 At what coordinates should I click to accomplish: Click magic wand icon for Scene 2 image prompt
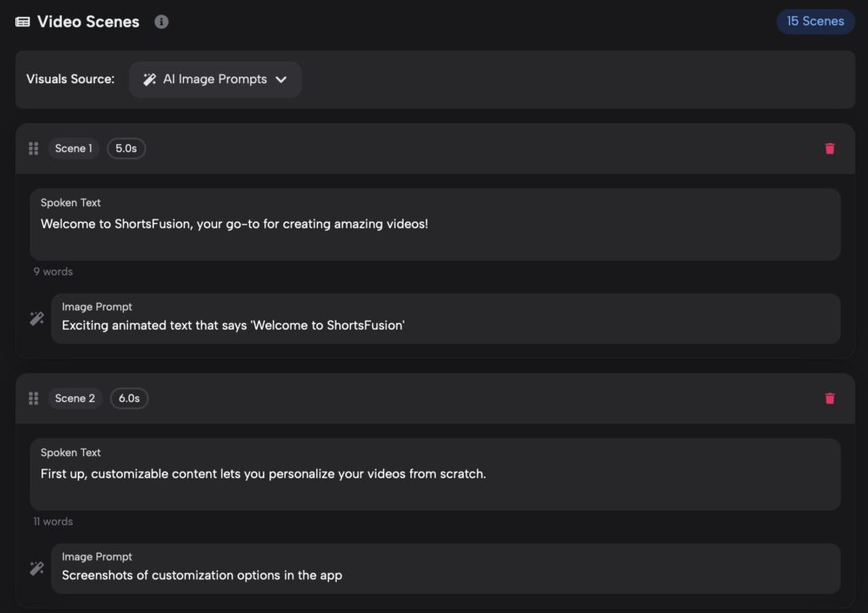click(x=36, y=568)
